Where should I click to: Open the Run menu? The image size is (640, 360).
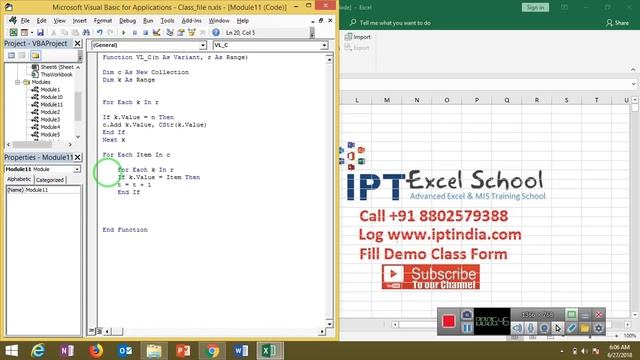click(148, 20)
